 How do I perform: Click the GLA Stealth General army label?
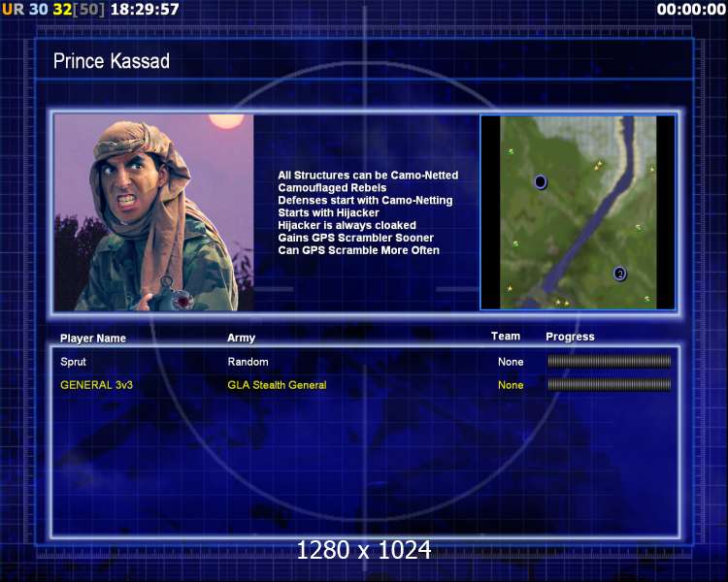pyautogui.click(x=277, y=385)
